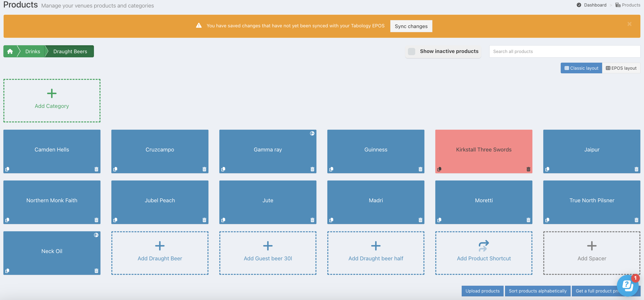
Task: Open Dashboard breadcrumb link
Action: coord(591,5)
